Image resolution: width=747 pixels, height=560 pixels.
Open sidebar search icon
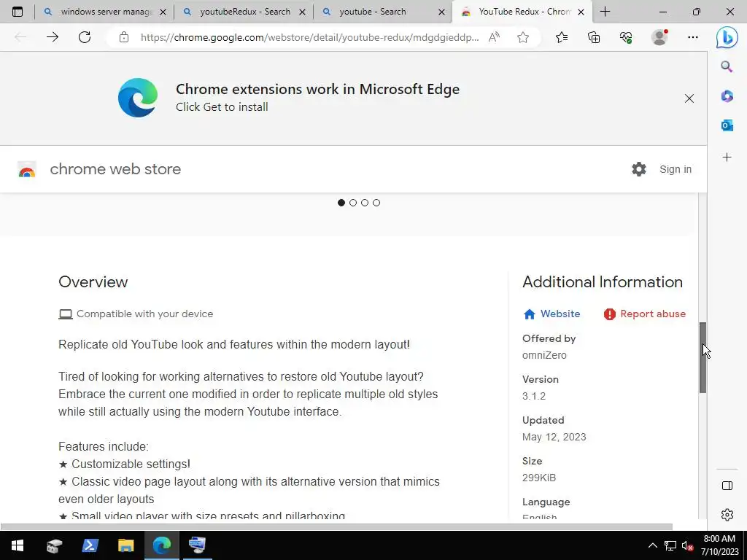point(727,66)
